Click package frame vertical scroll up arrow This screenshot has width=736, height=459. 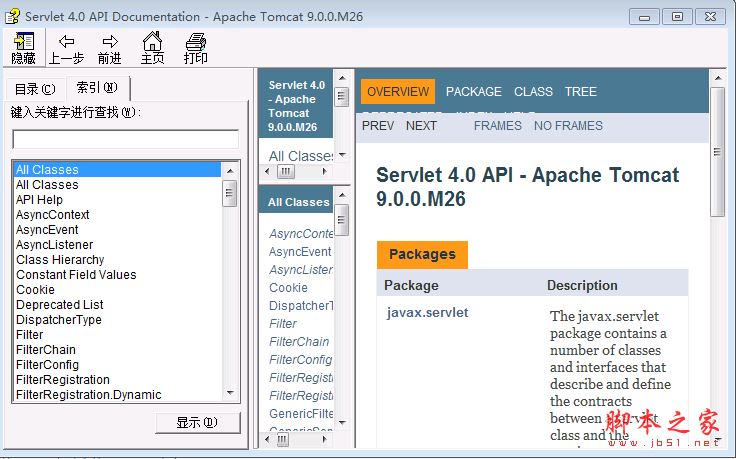tap(342, 78)
